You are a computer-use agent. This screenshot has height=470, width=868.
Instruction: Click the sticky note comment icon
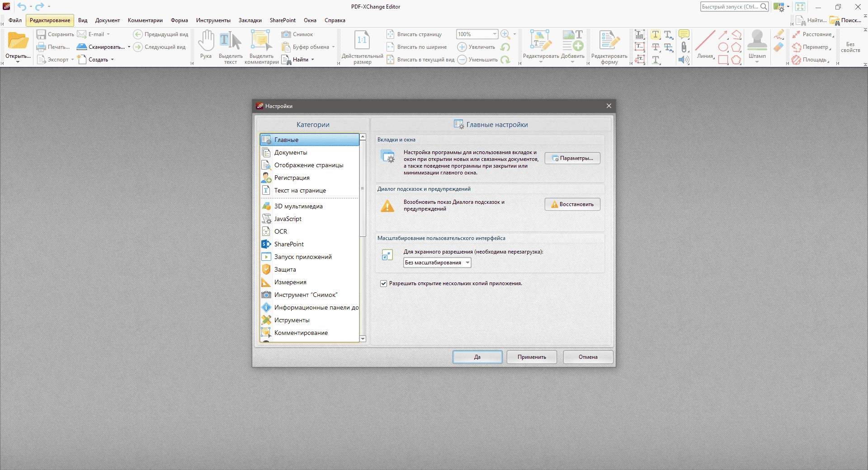click(x=684, y=34)
